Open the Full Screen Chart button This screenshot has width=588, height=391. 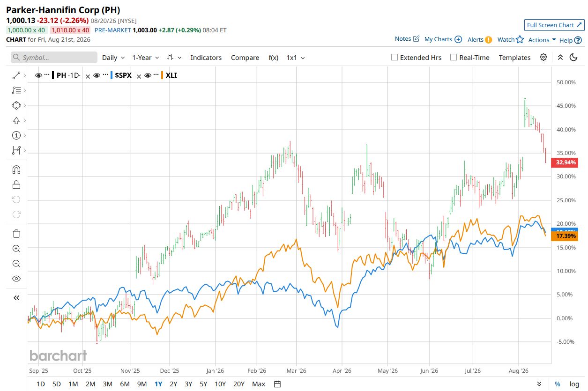click(554, 25)
